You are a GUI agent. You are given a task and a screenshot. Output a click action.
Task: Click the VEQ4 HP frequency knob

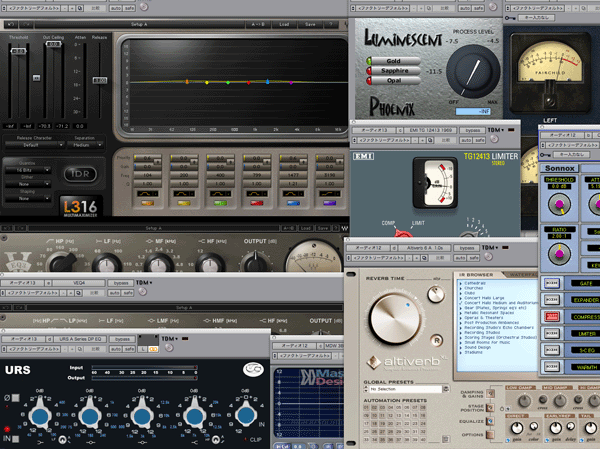61,263
